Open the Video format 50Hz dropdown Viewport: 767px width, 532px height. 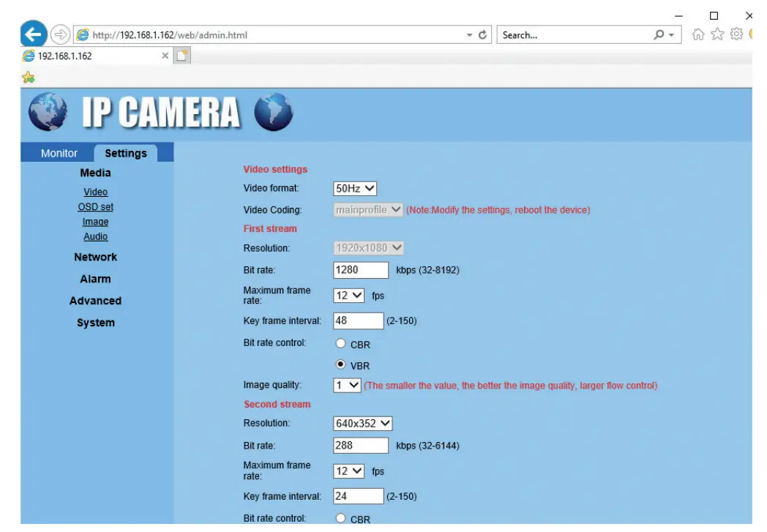tap(355, 189)
